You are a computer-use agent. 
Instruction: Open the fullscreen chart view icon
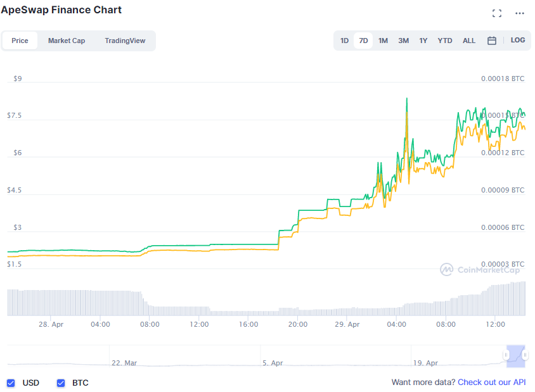[x=497, y=13]
